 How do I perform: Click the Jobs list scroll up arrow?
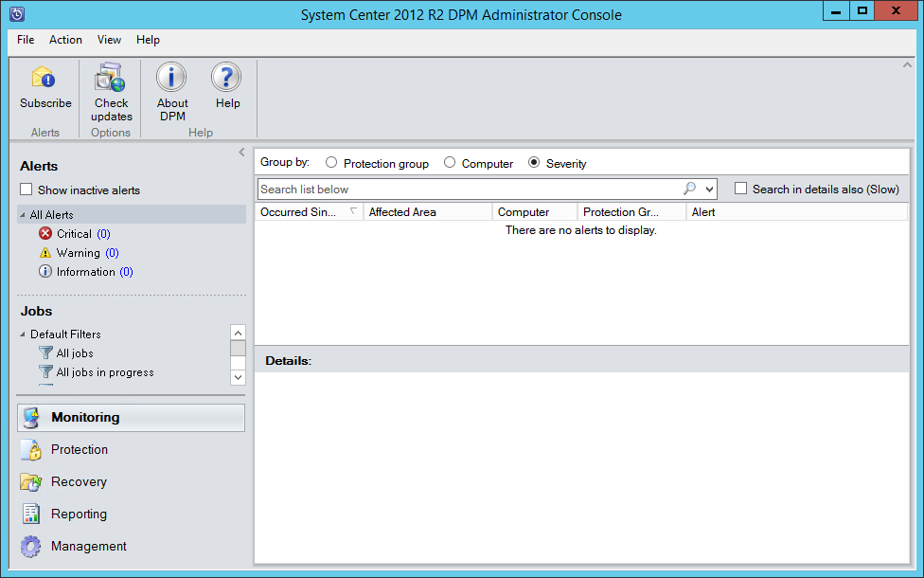238,333
